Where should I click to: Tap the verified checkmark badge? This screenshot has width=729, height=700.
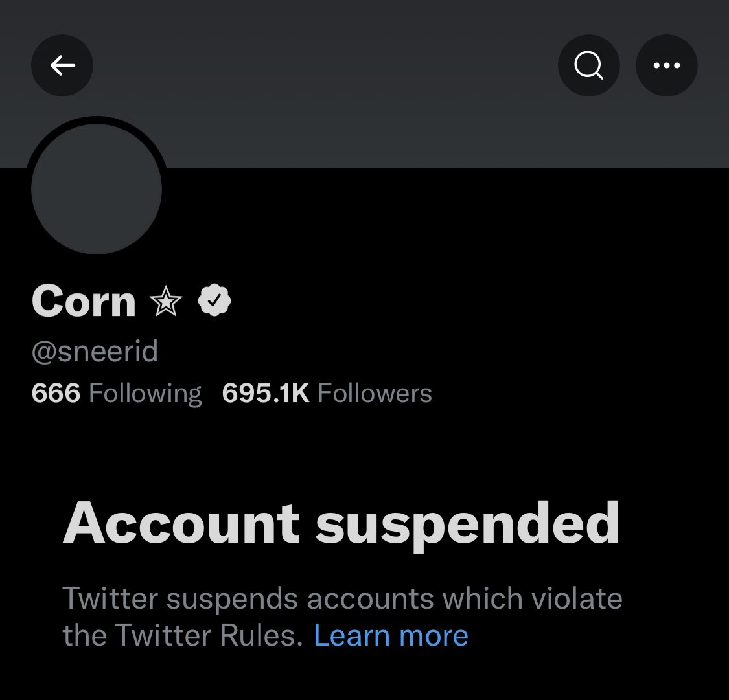[x=214, y=301]
